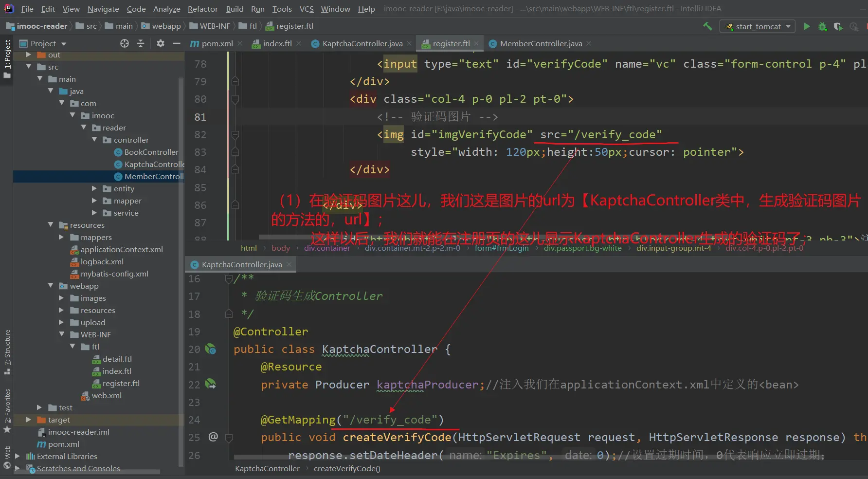Open Project panel settings gear
Viewport: 868px width, 479px height.
click(161, 43)
